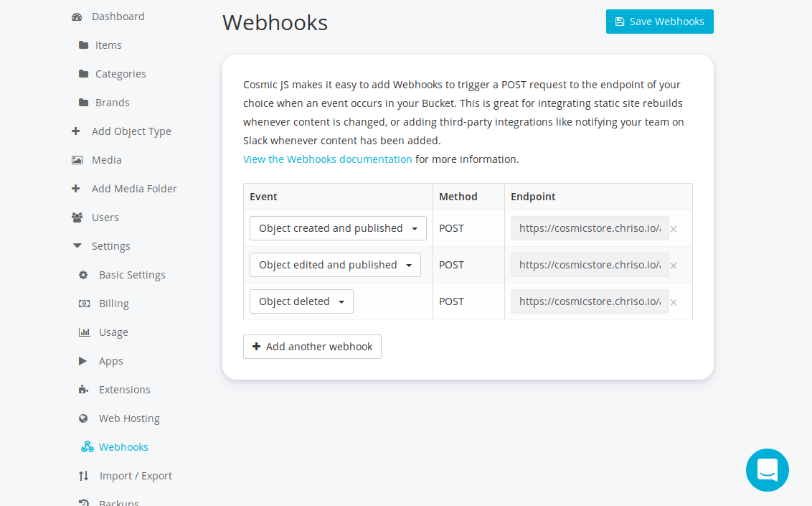The image size is (812, 506).
Task: Open the 'Object deleted' event dropdown
Action: 301,301
